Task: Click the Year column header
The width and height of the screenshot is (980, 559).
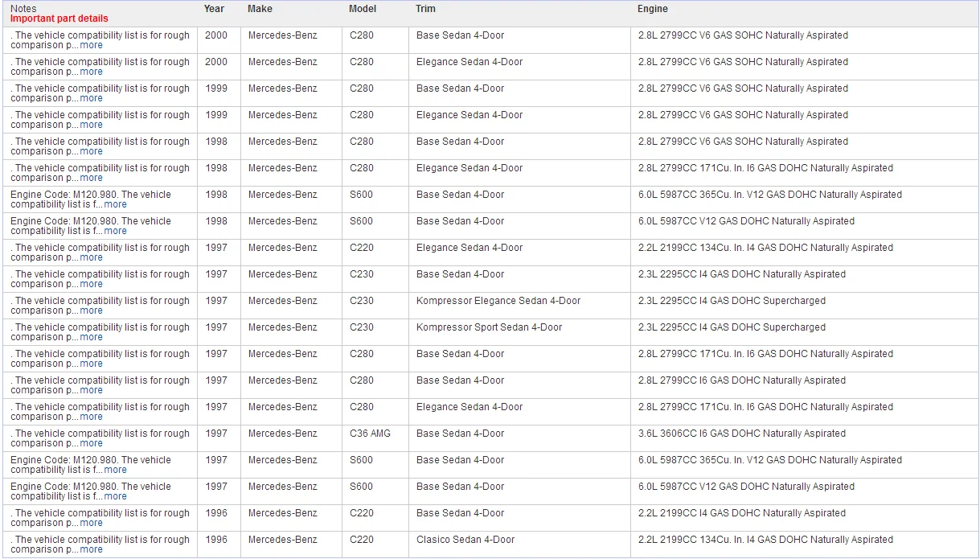Action: [215, 9]
